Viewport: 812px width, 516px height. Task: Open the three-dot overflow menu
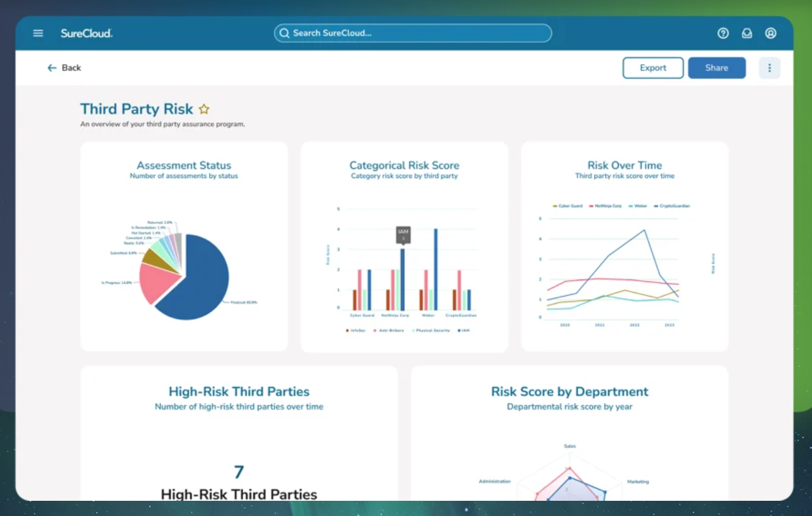(769, 67)
